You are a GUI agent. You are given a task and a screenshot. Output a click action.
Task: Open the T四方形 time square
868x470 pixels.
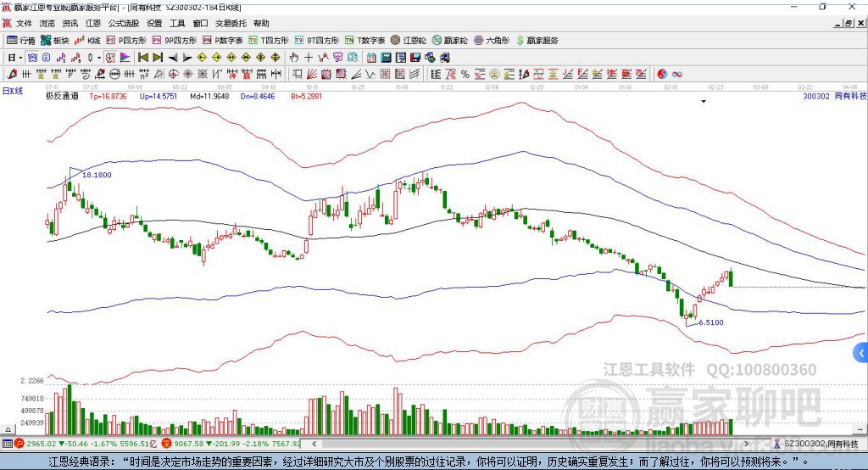(269, 41)
